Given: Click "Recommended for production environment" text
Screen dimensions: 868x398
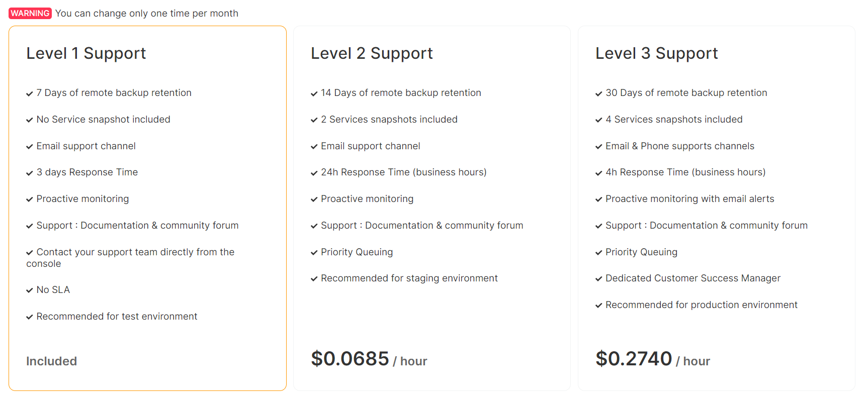Looking at the screenshot, I should (701, 305).
